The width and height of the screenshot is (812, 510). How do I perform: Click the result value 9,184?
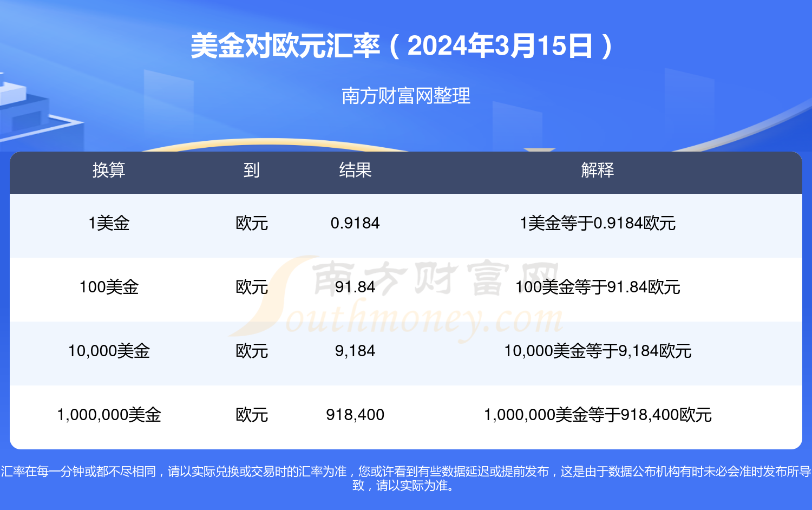tap(355, 351)
